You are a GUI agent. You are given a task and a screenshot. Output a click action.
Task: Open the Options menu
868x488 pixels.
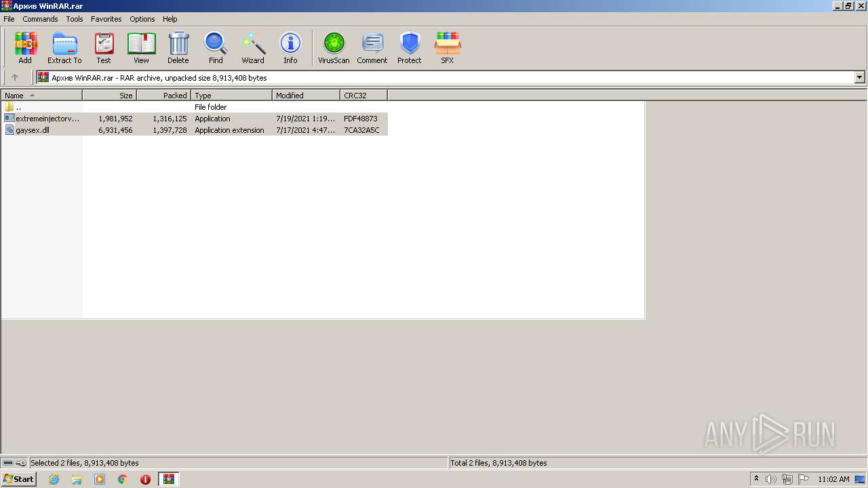pos(142,19)
